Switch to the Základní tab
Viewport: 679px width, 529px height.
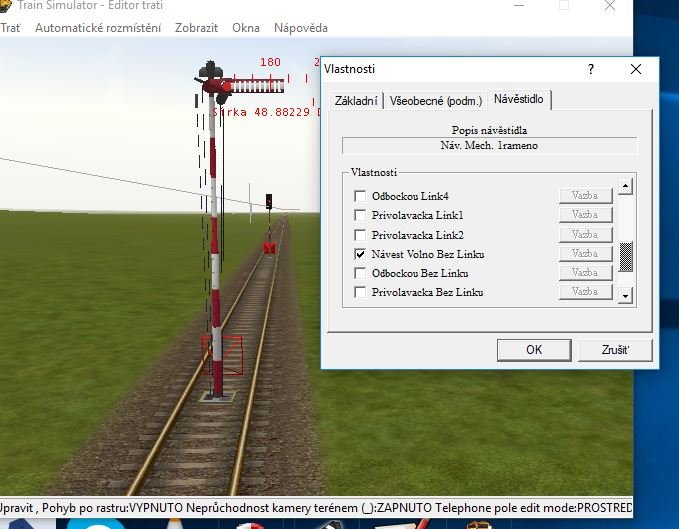(x=356, y=101)
